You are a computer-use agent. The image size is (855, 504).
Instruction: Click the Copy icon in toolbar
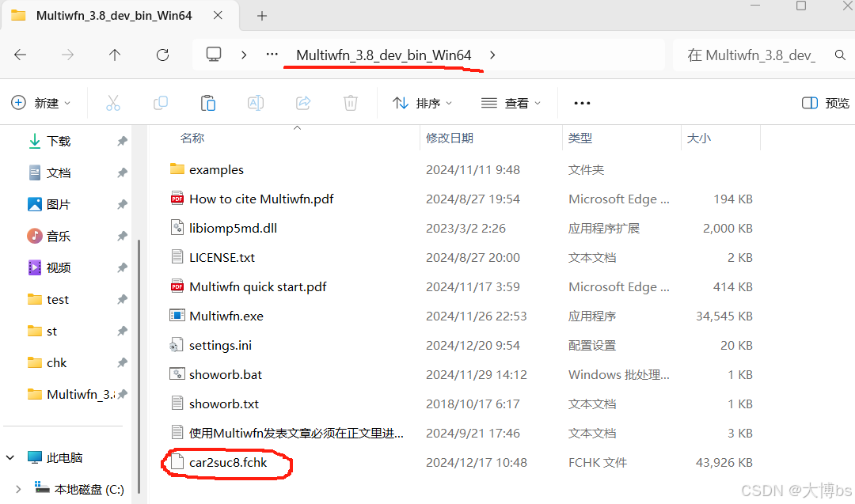pos(160,103)
